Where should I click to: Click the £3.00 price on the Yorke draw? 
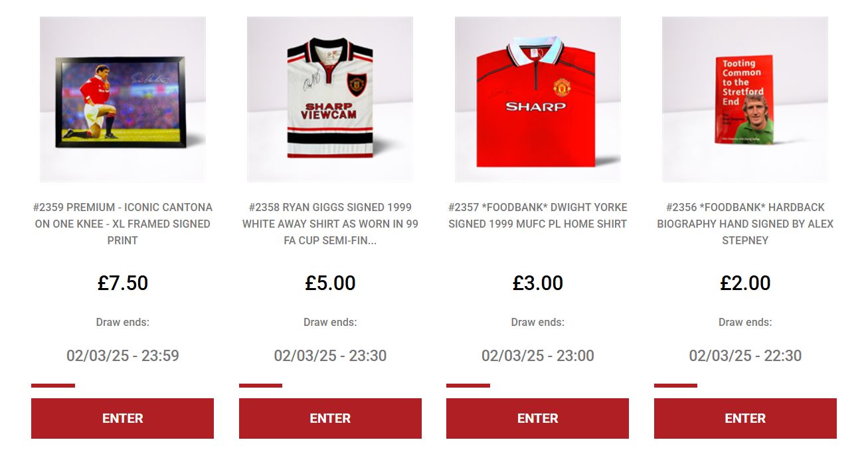click(538, 283)
